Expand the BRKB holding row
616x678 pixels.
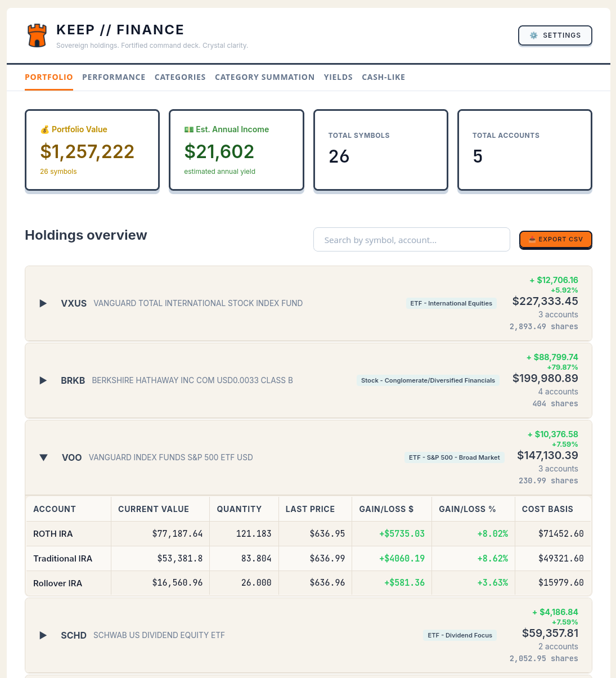coord(43,380)
